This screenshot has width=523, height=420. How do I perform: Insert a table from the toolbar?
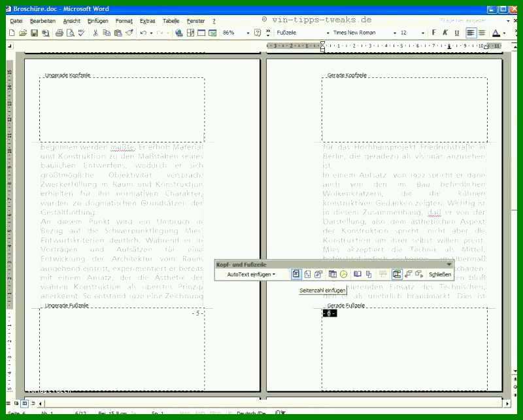[201, 33]
